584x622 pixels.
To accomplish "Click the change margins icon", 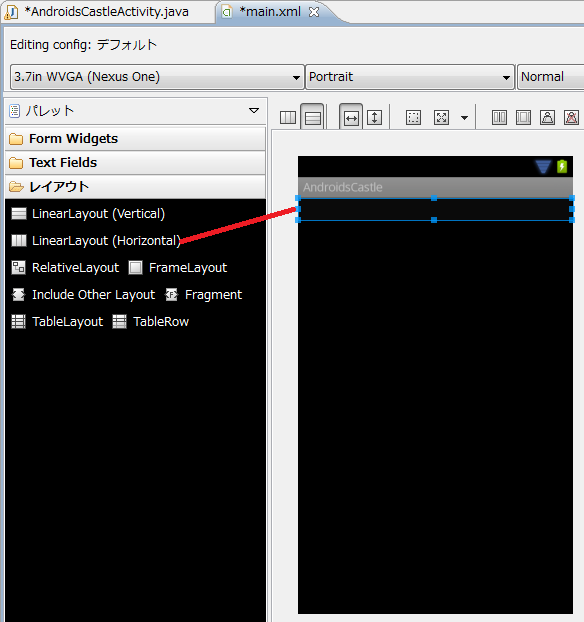I will tap(413, 117).
